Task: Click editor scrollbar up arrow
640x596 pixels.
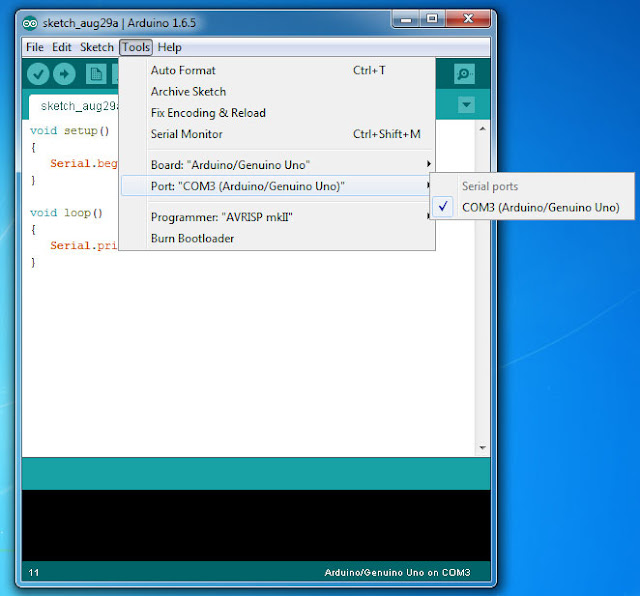Action: click(x=482, y=129)
